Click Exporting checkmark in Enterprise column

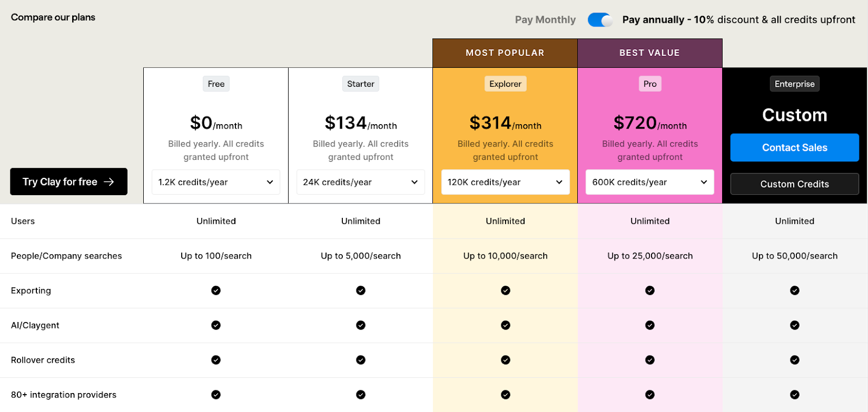click(795, 291)
